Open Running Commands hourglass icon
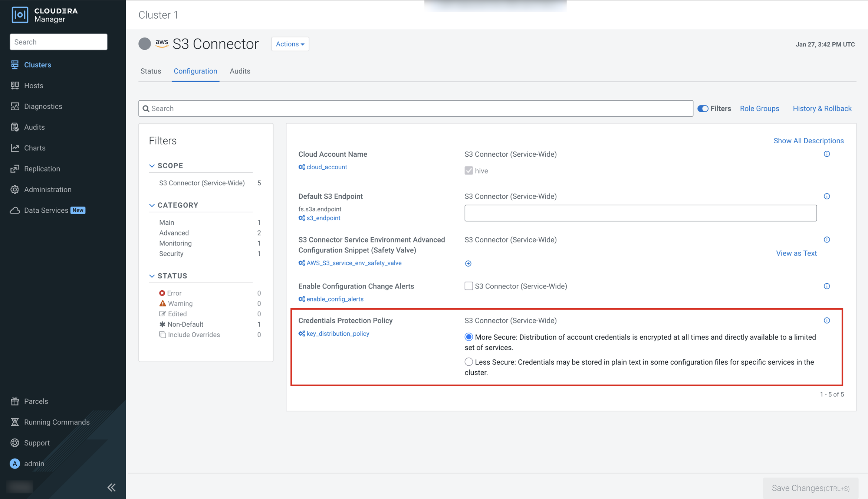Screen dimensions: 868x499 point(15,422)
